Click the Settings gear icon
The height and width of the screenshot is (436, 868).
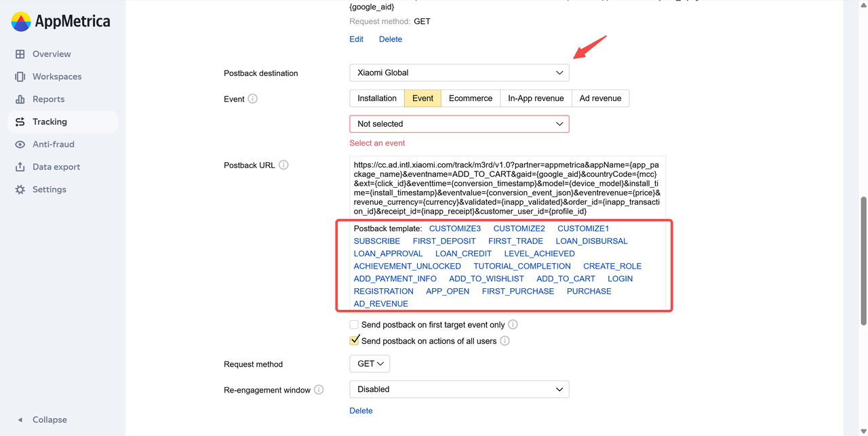[20, 189]
